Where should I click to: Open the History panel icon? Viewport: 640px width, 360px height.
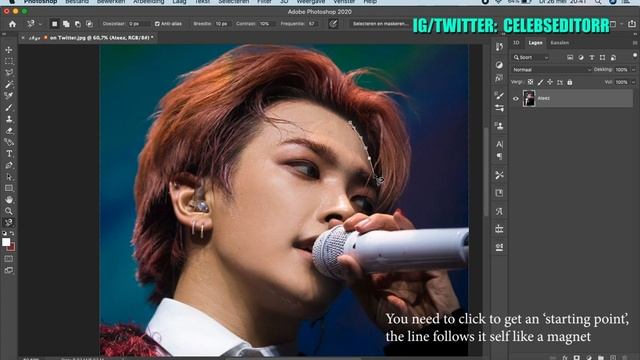[x=499, y=47]
